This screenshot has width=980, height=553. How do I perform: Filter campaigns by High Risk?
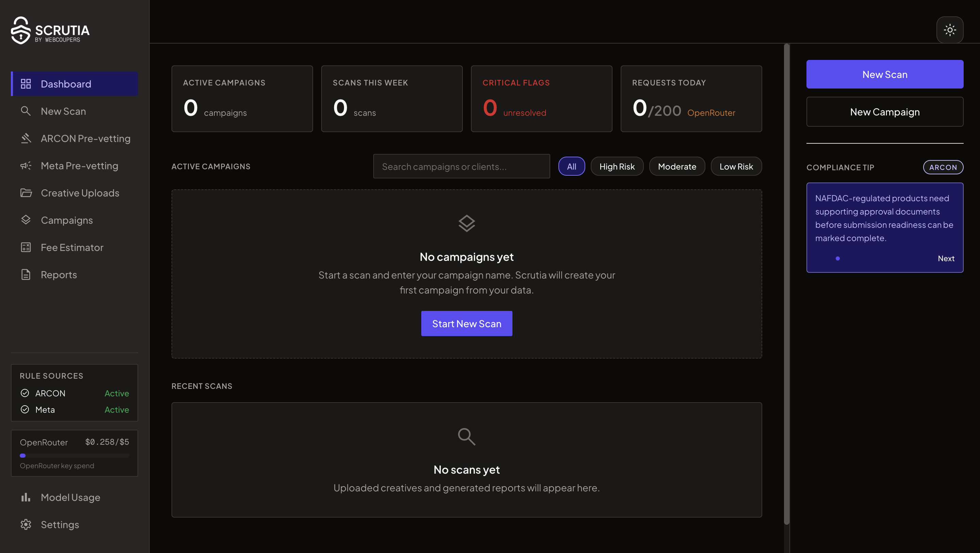pos(617,166)
